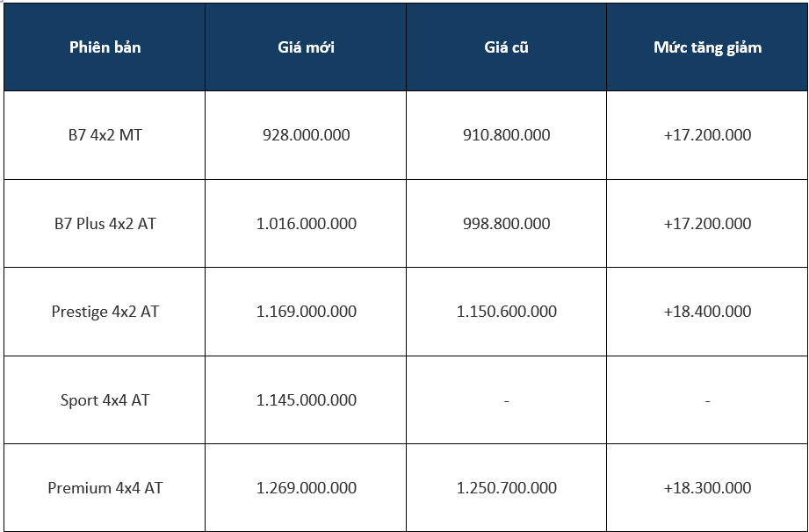Select the 'Premium 4x4 AT' cell

(x=105, y=488)
